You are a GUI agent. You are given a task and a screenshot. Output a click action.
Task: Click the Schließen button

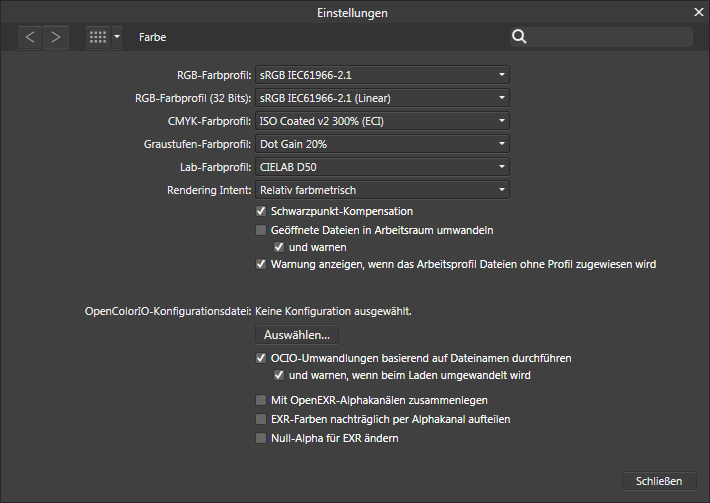(658, 481)
